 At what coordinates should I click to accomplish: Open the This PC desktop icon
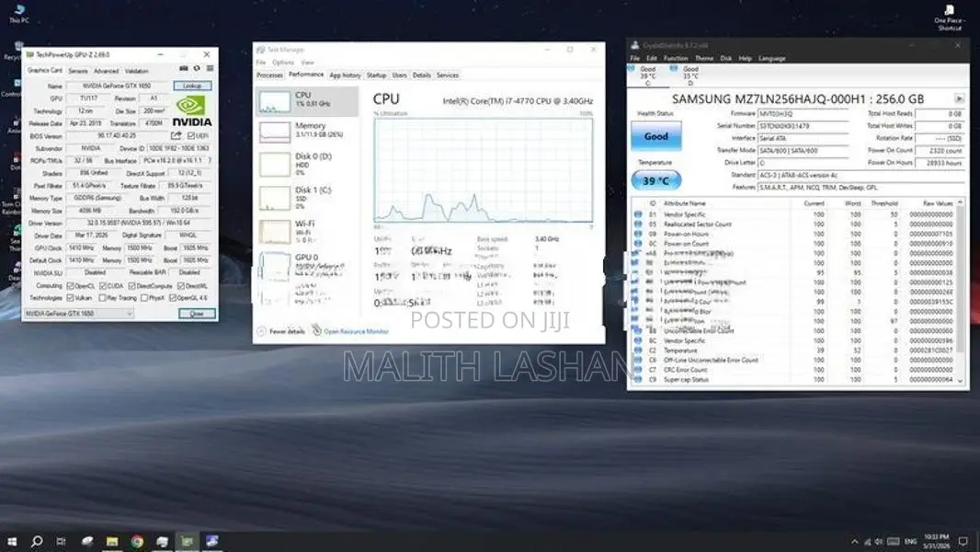click(18, 14)
